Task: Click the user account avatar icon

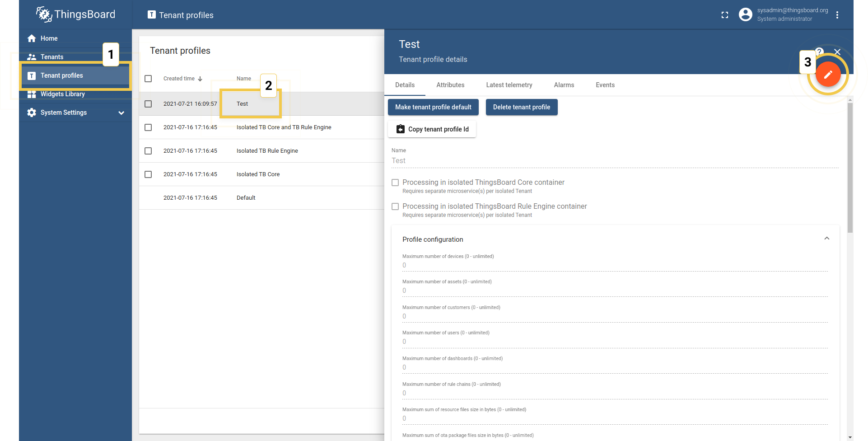Action: click(x=745, y=15)
